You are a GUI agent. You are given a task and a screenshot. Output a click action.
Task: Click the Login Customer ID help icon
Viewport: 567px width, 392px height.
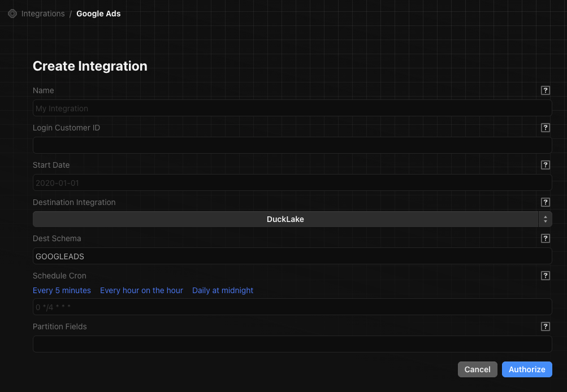pos(545,128)
